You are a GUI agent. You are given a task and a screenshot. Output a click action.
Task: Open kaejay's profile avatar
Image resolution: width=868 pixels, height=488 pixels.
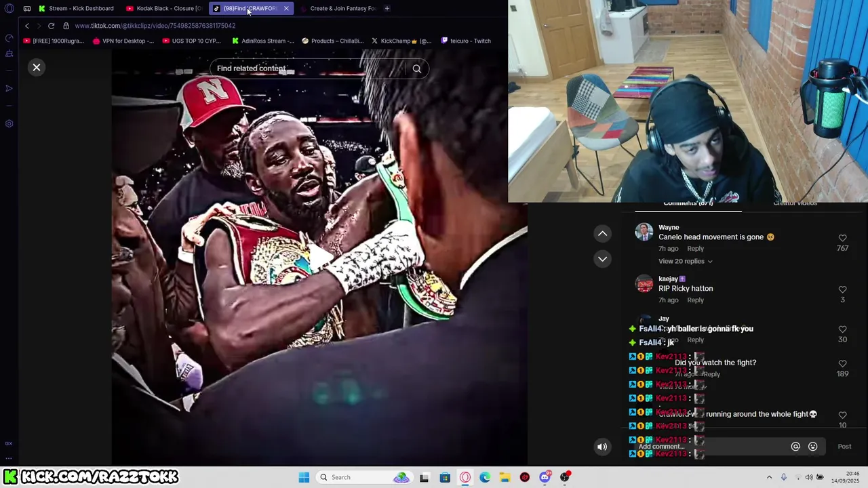click(644, 283)
